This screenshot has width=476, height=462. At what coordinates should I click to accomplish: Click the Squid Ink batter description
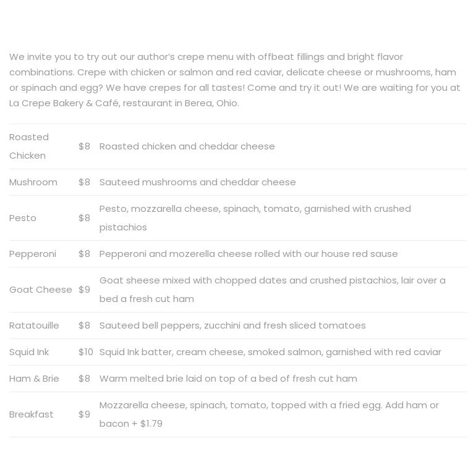tap(270, 352)
